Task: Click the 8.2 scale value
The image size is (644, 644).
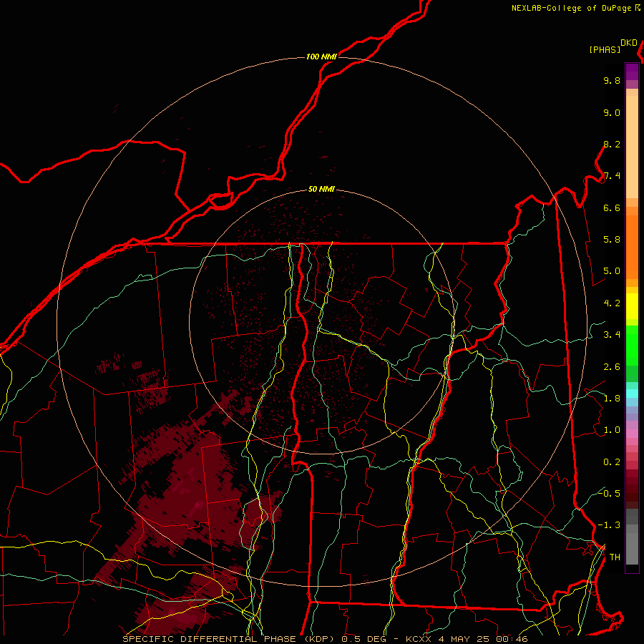Action: tap(612, 144)
